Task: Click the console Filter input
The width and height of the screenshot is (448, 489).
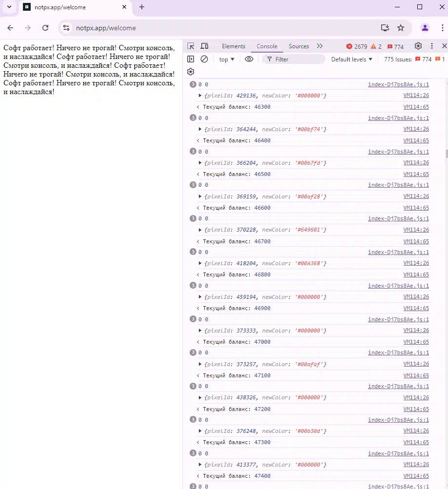Action: click(293, 59)
